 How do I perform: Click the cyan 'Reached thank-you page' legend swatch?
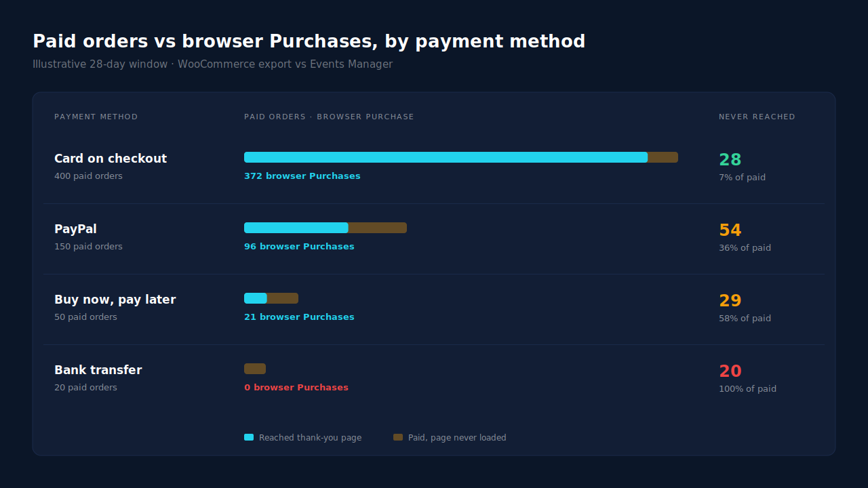tap(249, 437)
